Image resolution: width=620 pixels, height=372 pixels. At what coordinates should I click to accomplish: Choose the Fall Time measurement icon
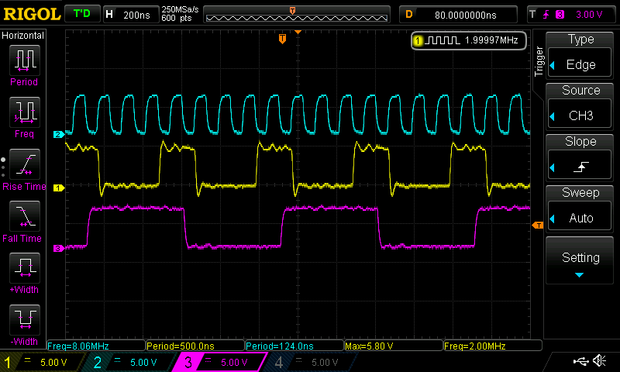[x=25, y=216]
